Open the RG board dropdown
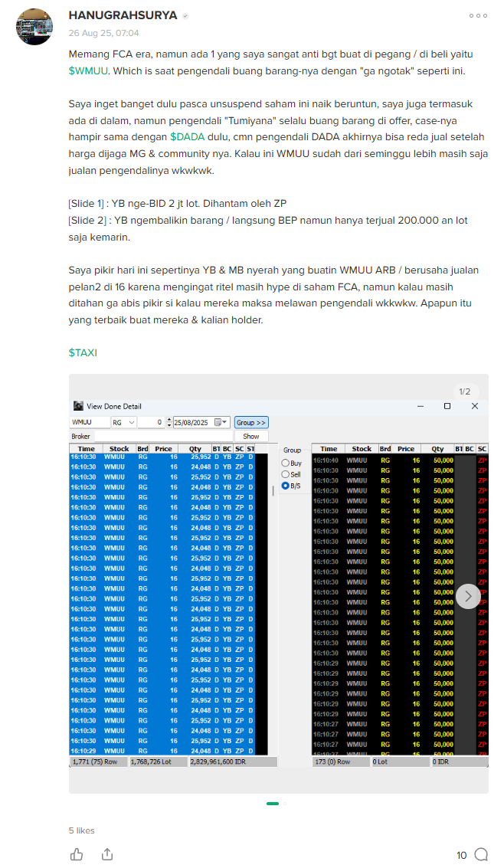The width and height of the screenshot is (504, 868). (x=124, y=422)
